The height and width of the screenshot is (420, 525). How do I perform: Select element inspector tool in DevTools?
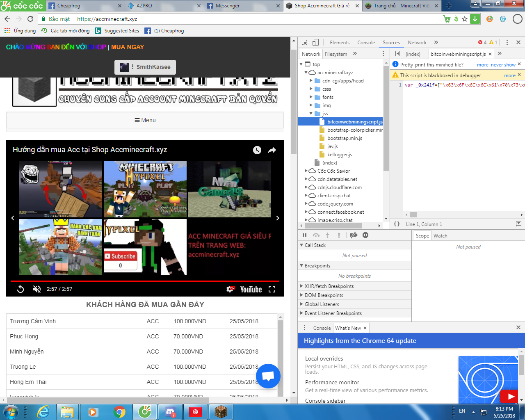304,42
